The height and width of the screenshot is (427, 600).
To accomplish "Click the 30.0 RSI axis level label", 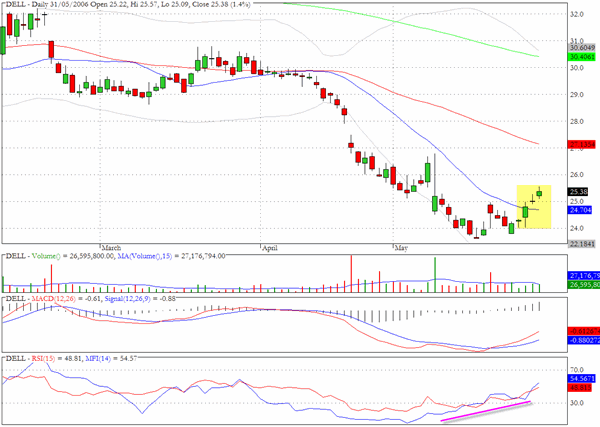I will [577, 403].
